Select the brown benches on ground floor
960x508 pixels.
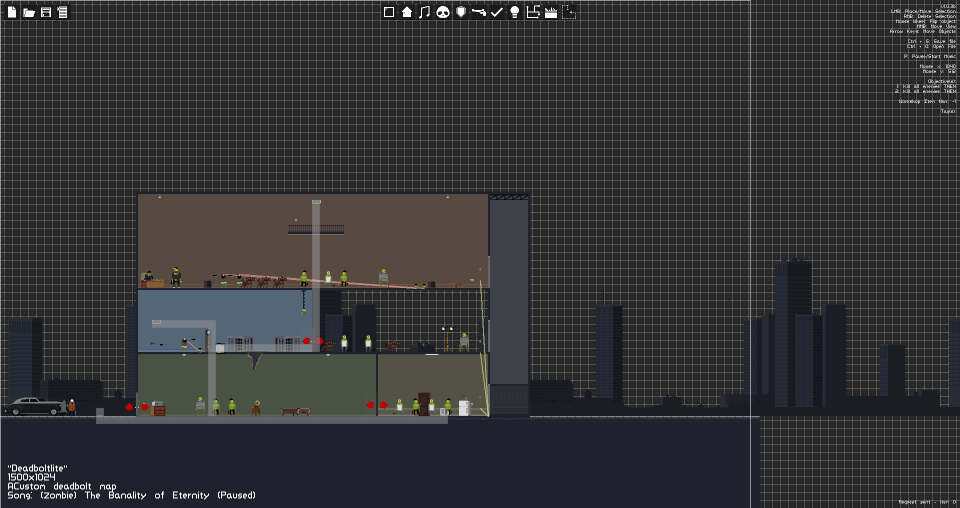296,411
